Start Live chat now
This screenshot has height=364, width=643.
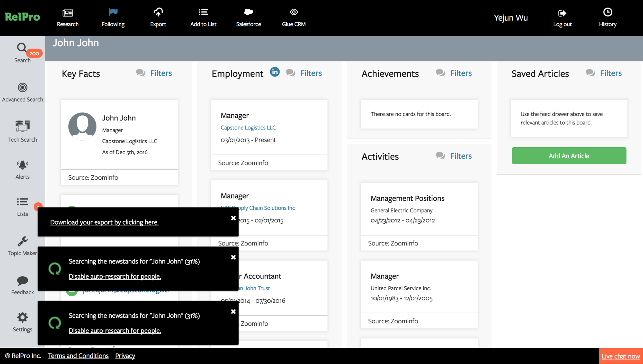click(x=621, y=356)
